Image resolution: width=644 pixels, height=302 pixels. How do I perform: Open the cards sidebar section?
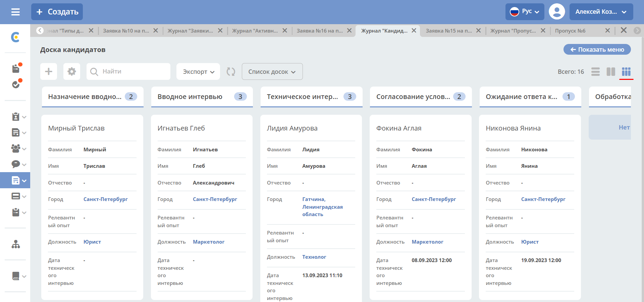15,196
